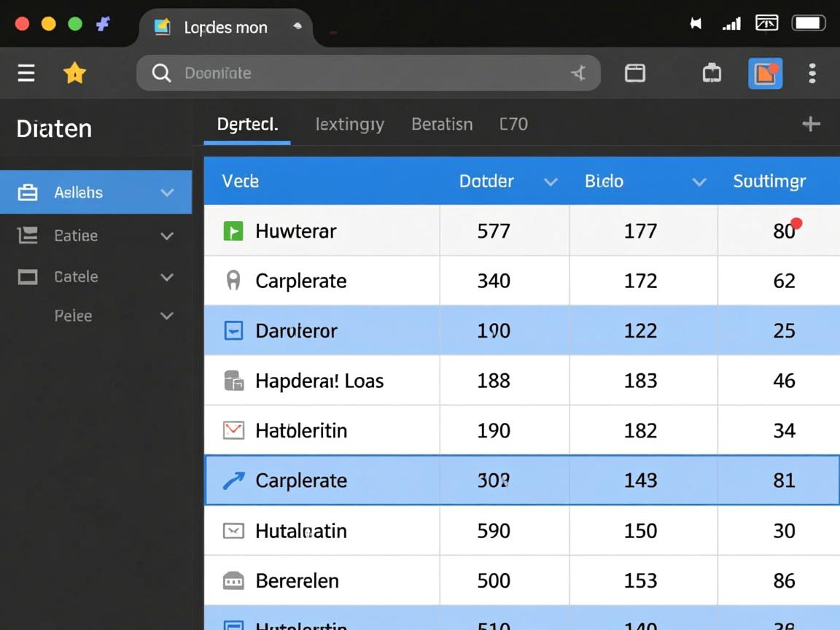
Task: Add a new tab with plus button
Action: tap(811, 124)
